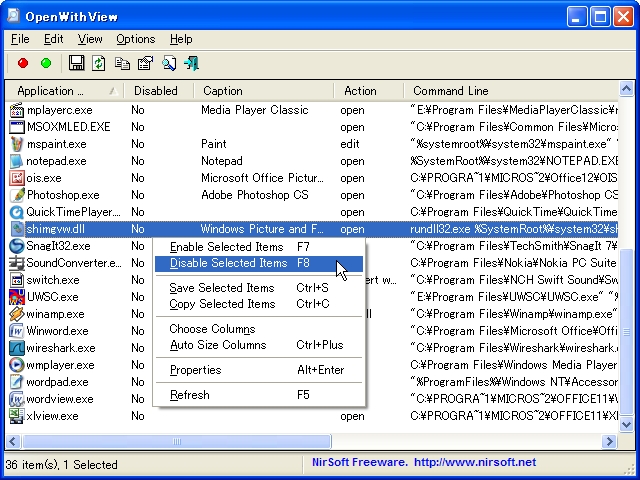The height and width of the screenshot is (480, 640).
Task: Select the MSOXMLED.EXE row icon
Action: (x=17, y=127)
